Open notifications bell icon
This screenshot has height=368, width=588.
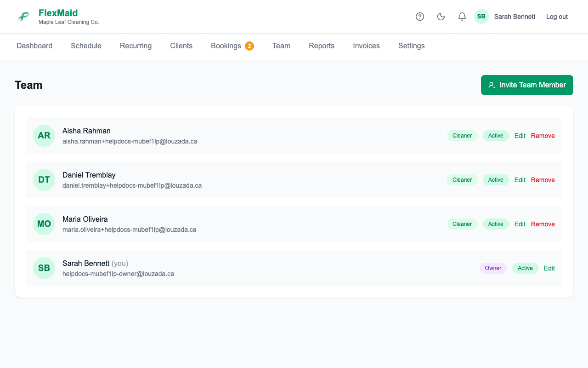click(x=462, y=17)
